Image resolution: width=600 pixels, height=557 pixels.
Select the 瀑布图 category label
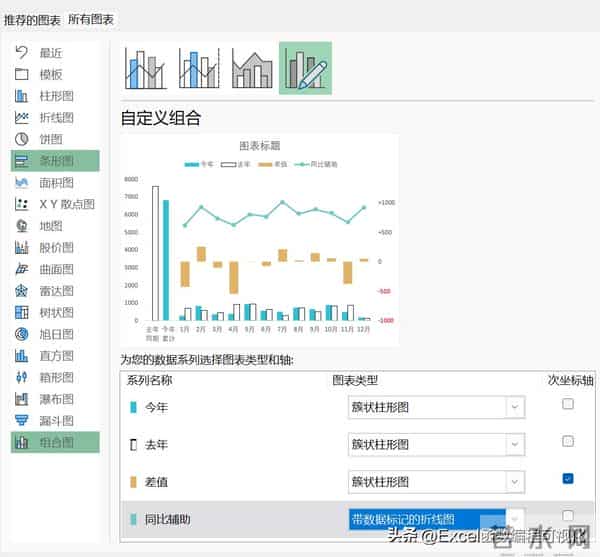pos(57,399)
